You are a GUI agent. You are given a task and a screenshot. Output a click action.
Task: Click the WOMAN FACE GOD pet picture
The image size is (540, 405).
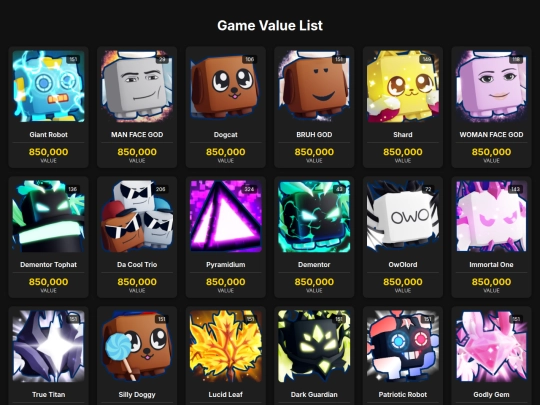click(x=491, y=86)
